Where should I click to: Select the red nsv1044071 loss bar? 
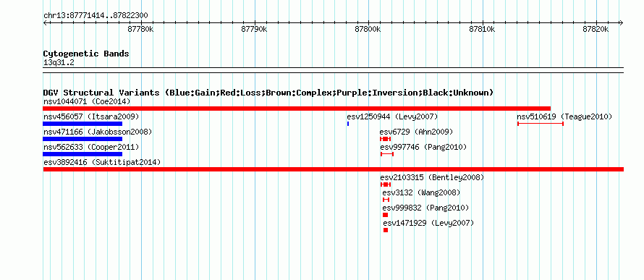(297, 109)
